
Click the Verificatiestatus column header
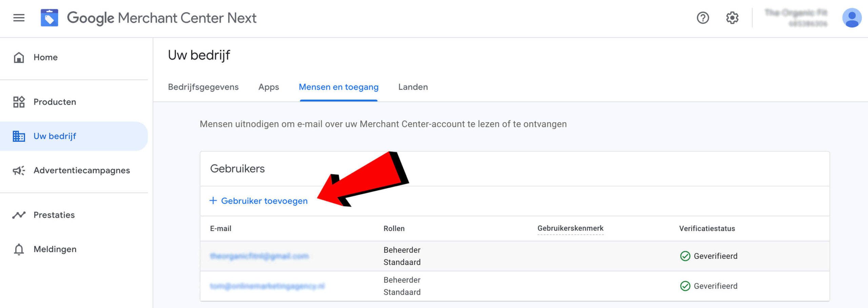[x=707, y=229]
